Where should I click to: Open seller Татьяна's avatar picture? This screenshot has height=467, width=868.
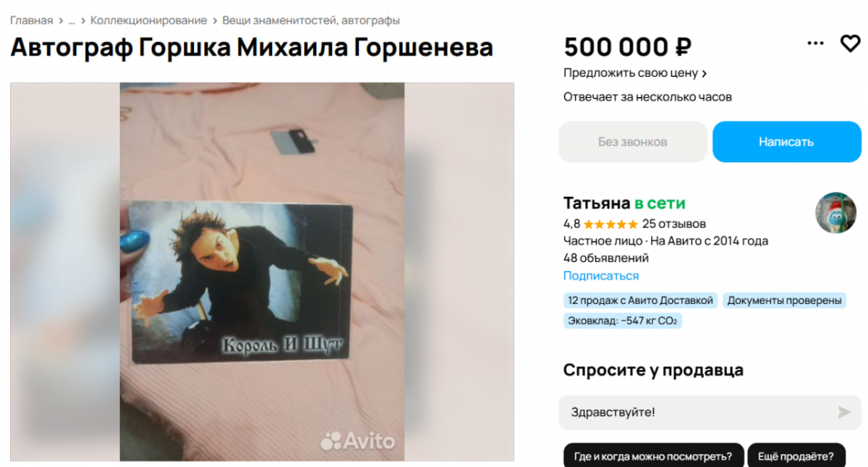(x=835, y=213)
